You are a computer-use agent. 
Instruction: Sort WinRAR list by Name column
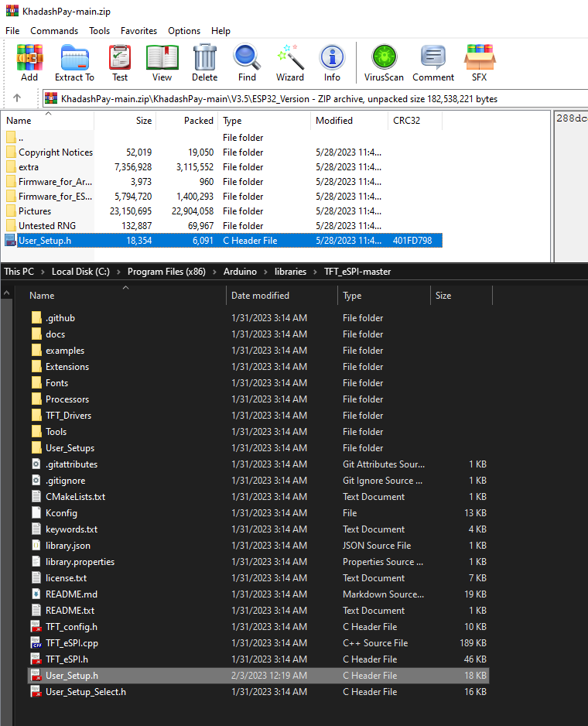[48, 121]
